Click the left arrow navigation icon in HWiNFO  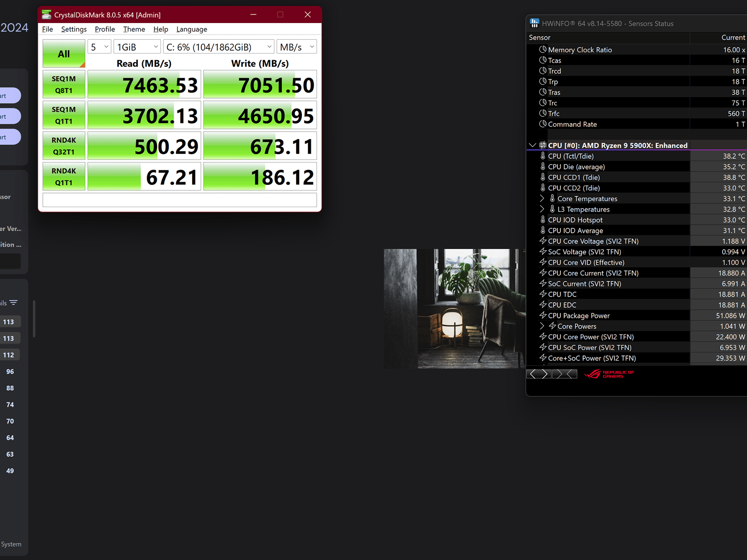(x=533, y=374)
